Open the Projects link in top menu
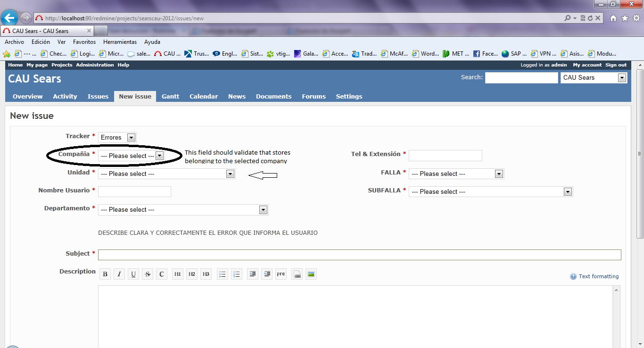644x348 pixels. (x=62, y=65)
